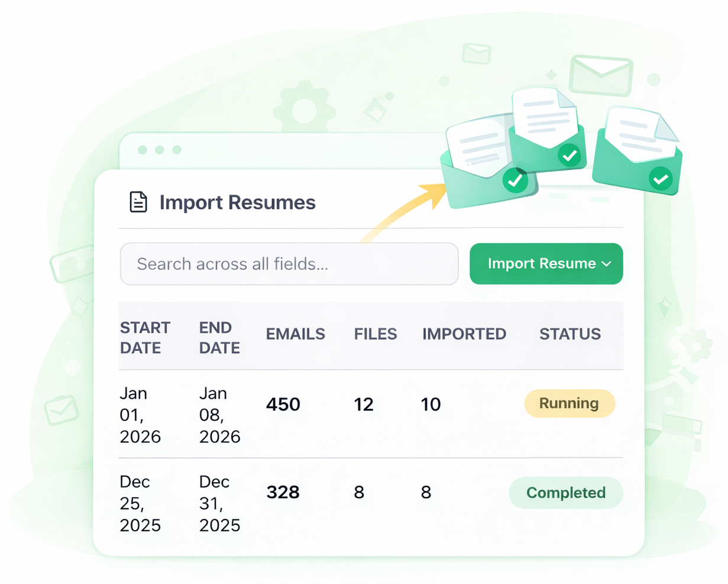Expand the EMAILS column options
Image resolution: width=728 pixels, height=584 pixels.
click(296, 334)
